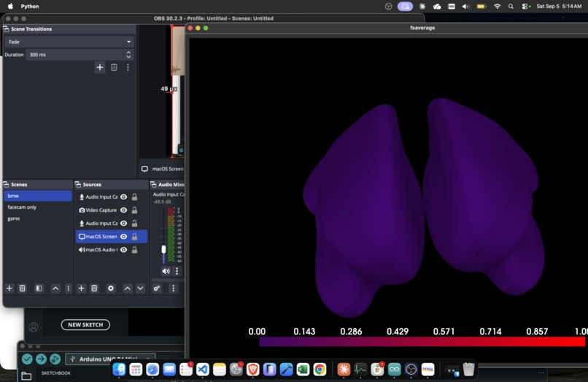Viewport: 588px width, 382px height.
Task: Lock the Video Capture source
Action: tap(134, 210)
